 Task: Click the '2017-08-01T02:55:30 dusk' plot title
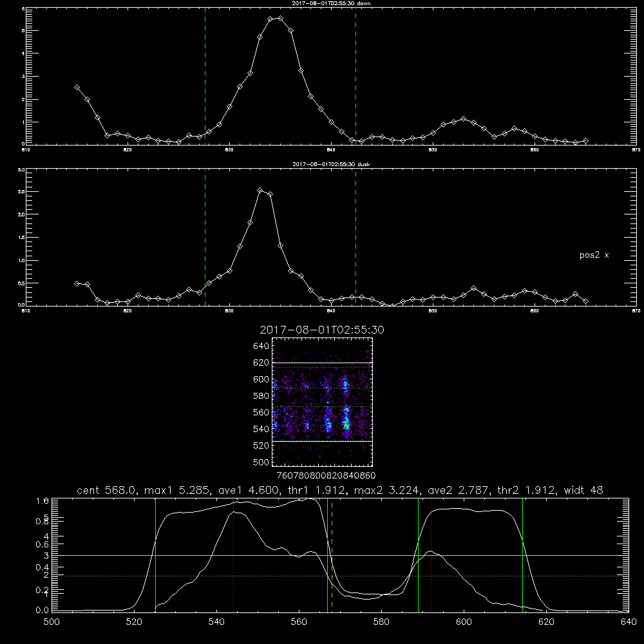[331, 164]
